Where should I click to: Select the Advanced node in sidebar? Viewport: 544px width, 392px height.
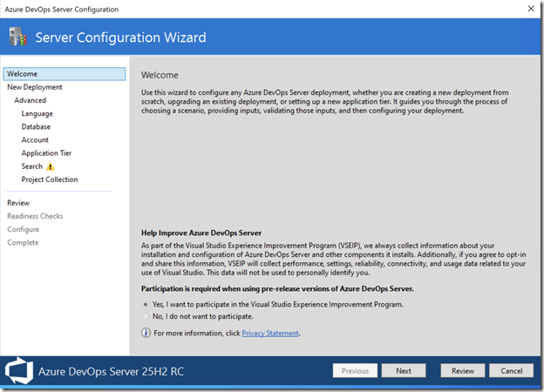pyautogui.click(x=31, y=100)
